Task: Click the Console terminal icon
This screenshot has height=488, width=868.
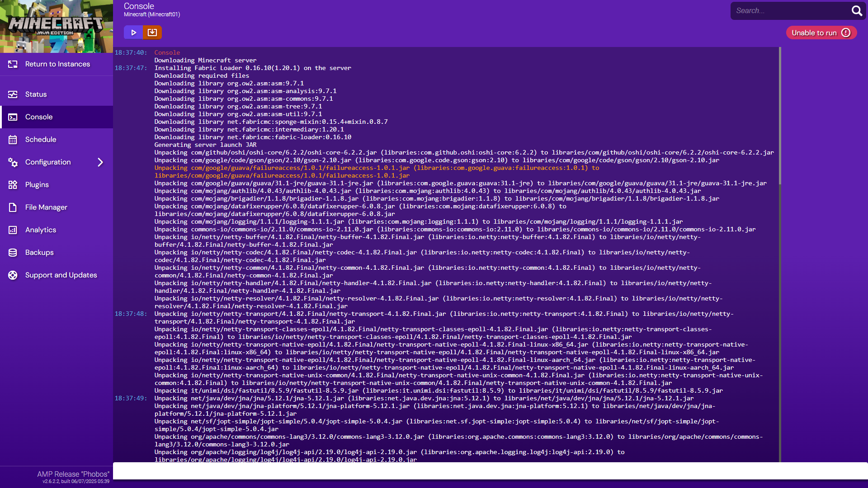Action: point(13,117)
